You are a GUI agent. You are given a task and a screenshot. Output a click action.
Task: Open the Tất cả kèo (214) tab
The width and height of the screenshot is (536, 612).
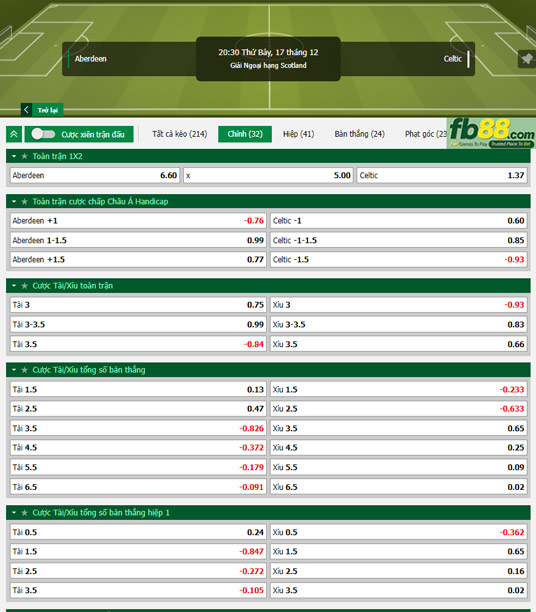(180, 134)
